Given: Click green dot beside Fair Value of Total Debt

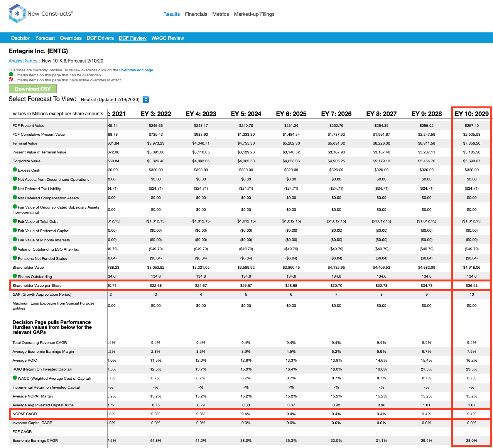Looking at the screenshot, I should [x=15, y=221].
